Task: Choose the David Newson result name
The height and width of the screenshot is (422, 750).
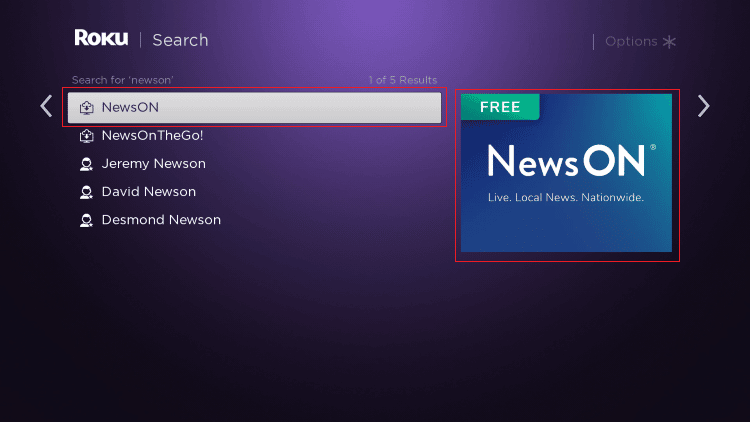Action: pos(149,192)
